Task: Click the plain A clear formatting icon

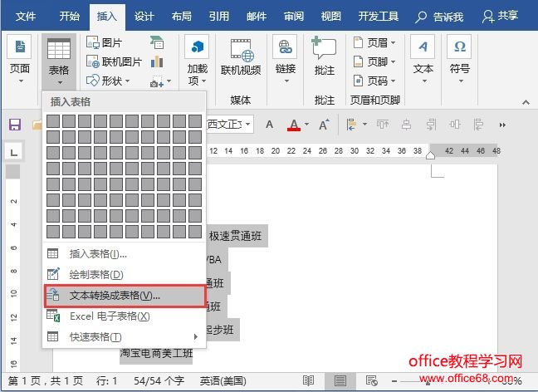Action: (269, 125)
